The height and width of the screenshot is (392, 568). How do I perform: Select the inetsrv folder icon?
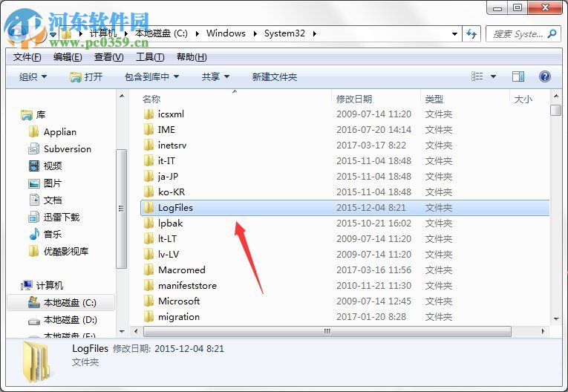click(148, 146)
